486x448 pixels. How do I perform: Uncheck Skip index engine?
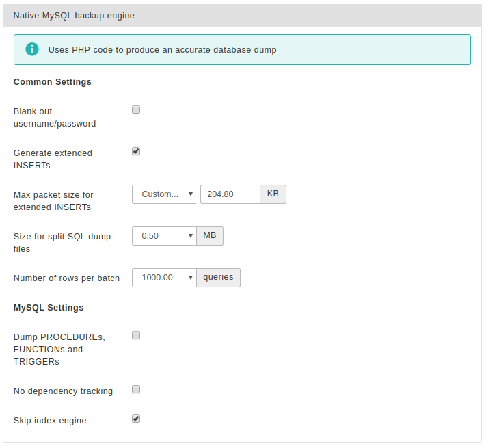pyautogui.click(x=136, y=419)
